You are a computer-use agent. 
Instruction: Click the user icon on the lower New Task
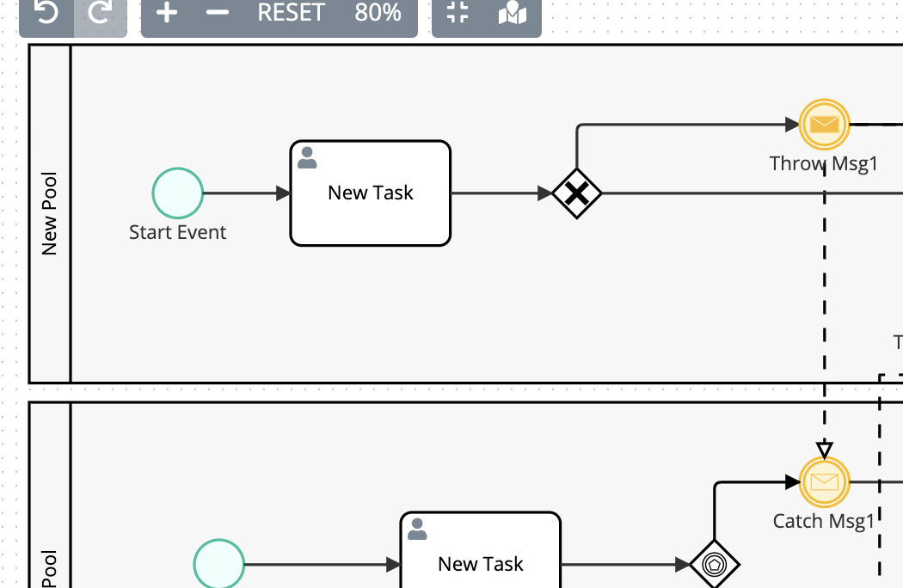pos(418,529)
